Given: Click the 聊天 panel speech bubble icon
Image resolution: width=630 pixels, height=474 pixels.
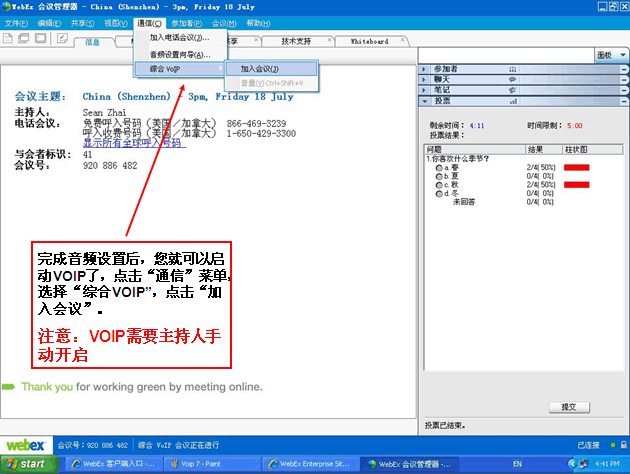Looking at the screenshot, I should (x=512, y=80).
